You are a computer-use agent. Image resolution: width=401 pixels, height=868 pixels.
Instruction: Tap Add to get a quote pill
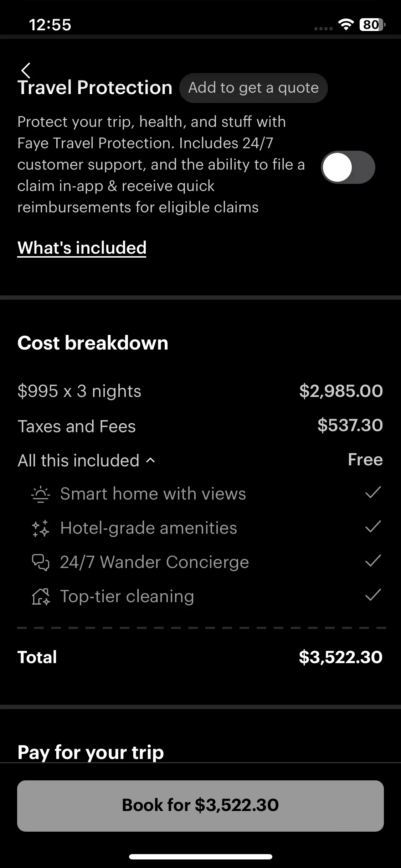[x=253, y=88]
